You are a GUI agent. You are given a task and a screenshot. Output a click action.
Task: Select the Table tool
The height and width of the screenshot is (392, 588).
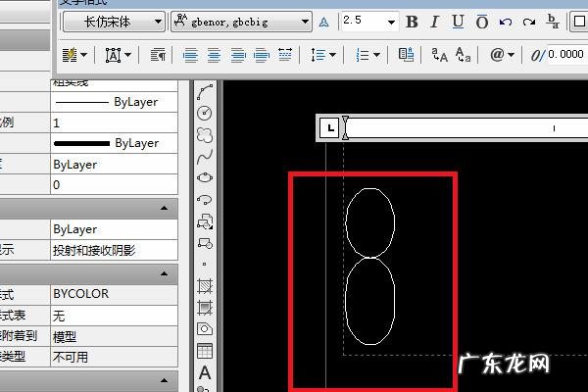pyautogui.click(x=205, y=351)
